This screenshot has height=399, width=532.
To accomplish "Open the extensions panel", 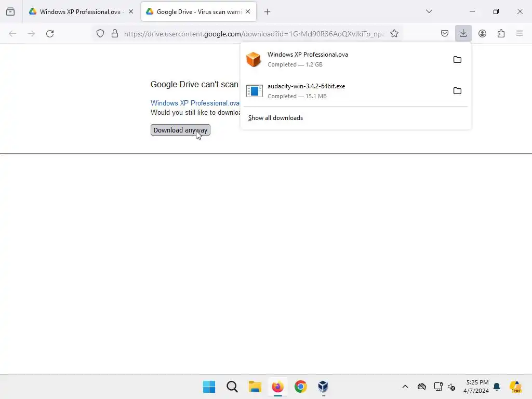I will click(501, 34).
